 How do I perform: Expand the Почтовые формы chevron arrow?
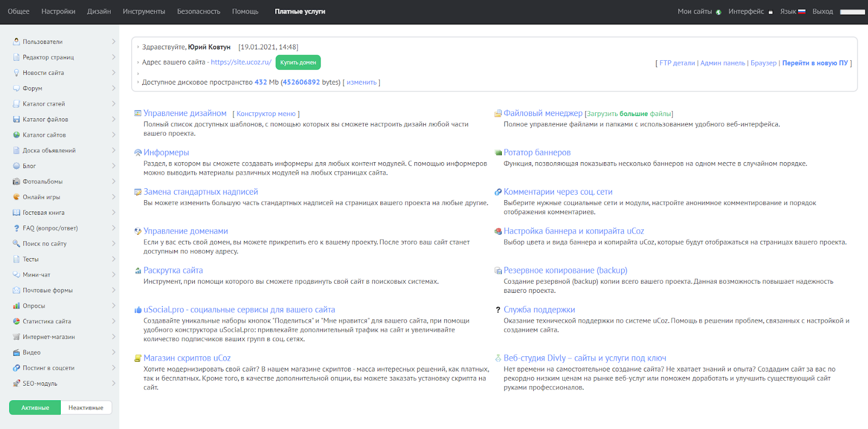pyautogui.click(x=113, y=290)
